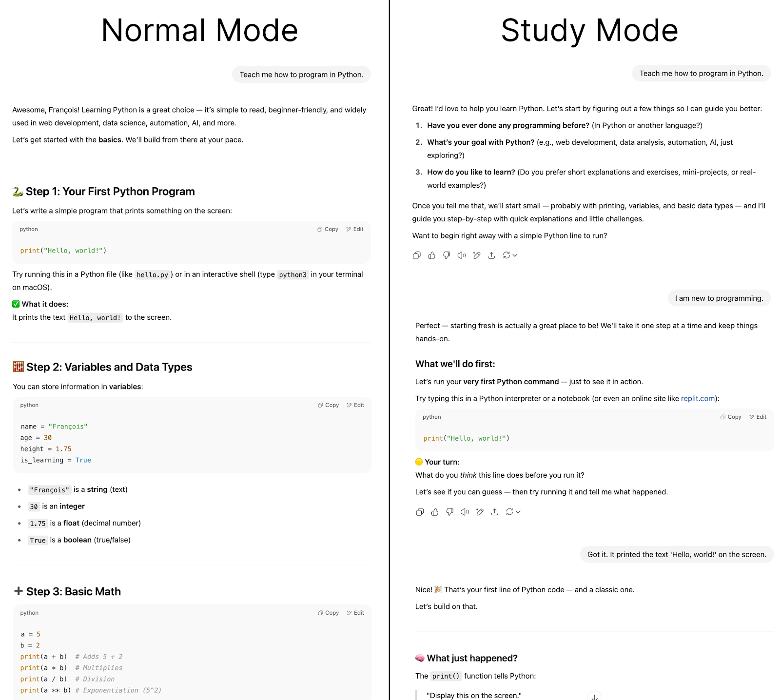This screenshot has width=780, height=700.
Task: Edit the Basic Math code block
Action: tap(355, 613)
